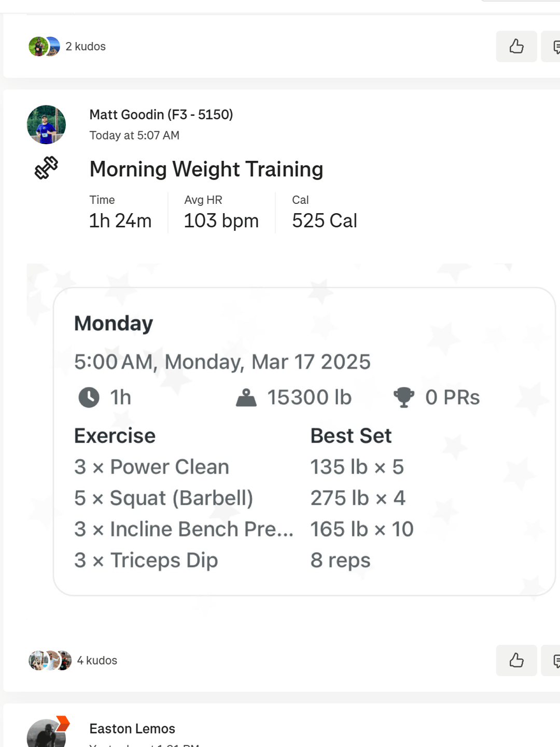Open comments on the top activity
Image resolution: width=560 pixels, height=747 pixels.
pyautogui.click(x=551, y=47)
